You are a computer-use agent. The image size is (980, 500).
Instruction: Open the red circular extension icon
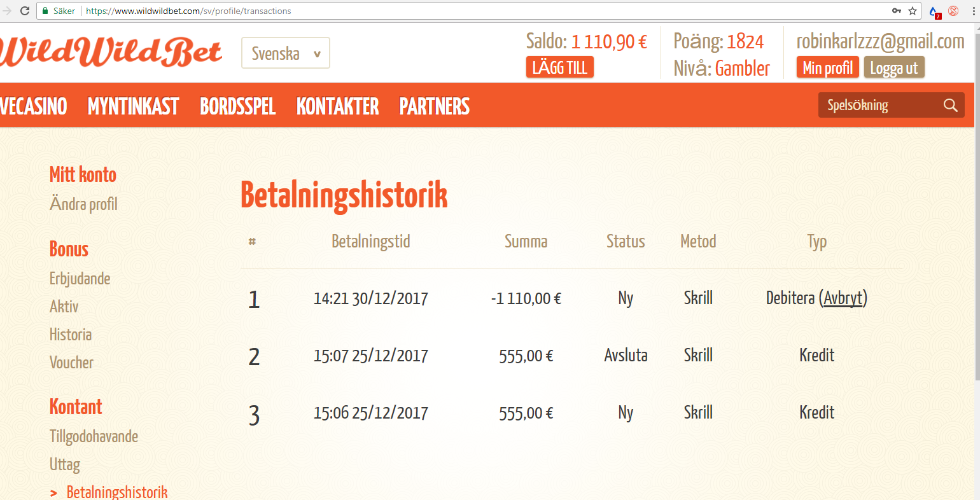(953, 11)
